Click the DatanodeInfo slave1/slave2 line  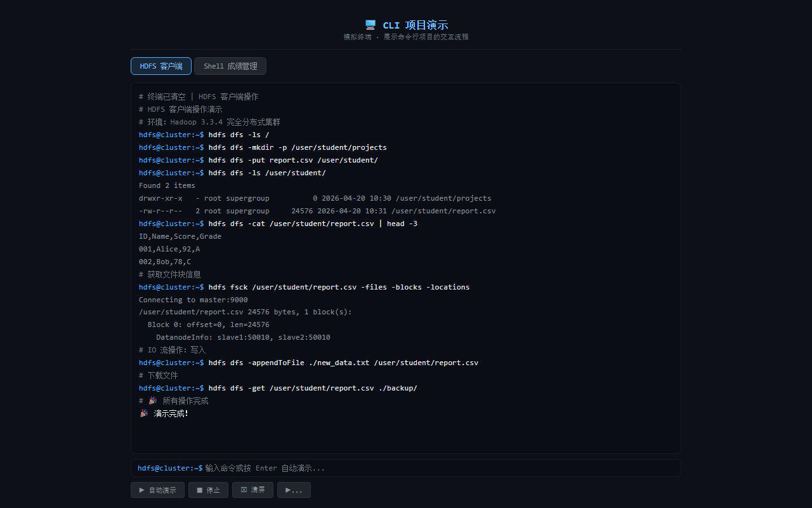243,337
